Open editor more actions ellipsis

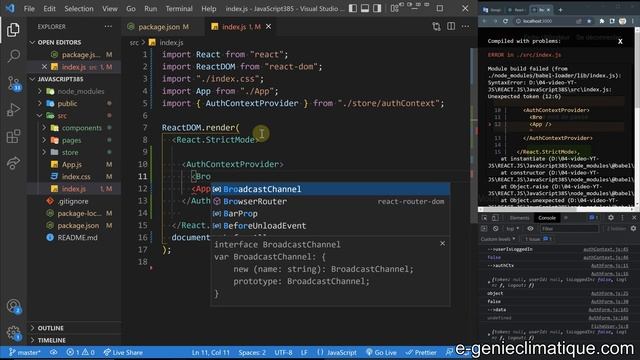click(x=465, y=27)
